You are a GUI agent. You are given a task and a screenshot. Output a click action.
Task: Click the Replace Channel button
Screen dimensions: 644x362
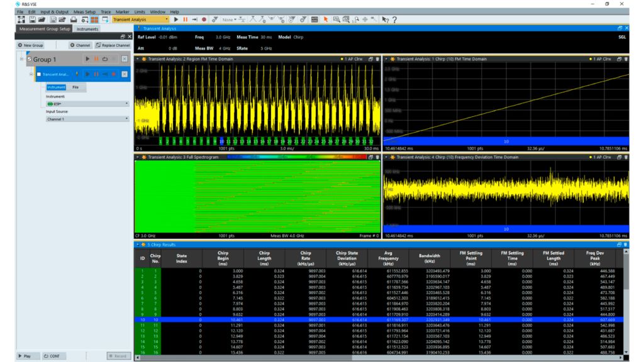pyautogui.click(x=113, y=45)
